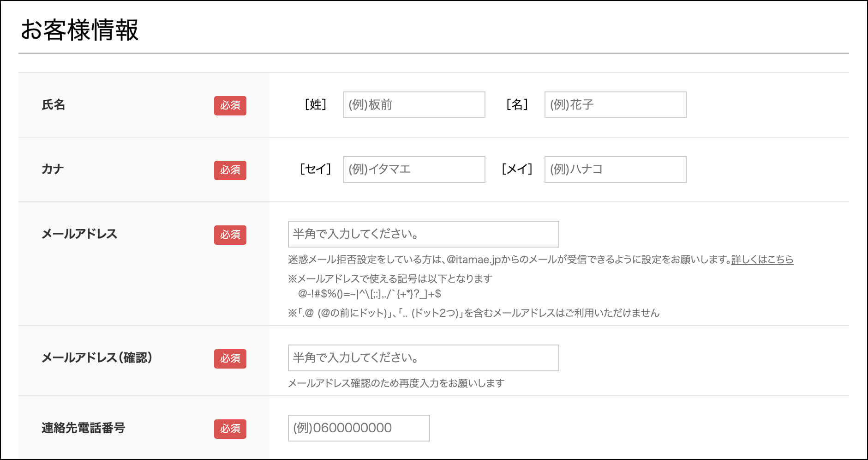The image size is (868, 460).
Task: Click the 必須 badge beside 連絡先電話番号
Action: pyautogui.click(x=230, y=429)
